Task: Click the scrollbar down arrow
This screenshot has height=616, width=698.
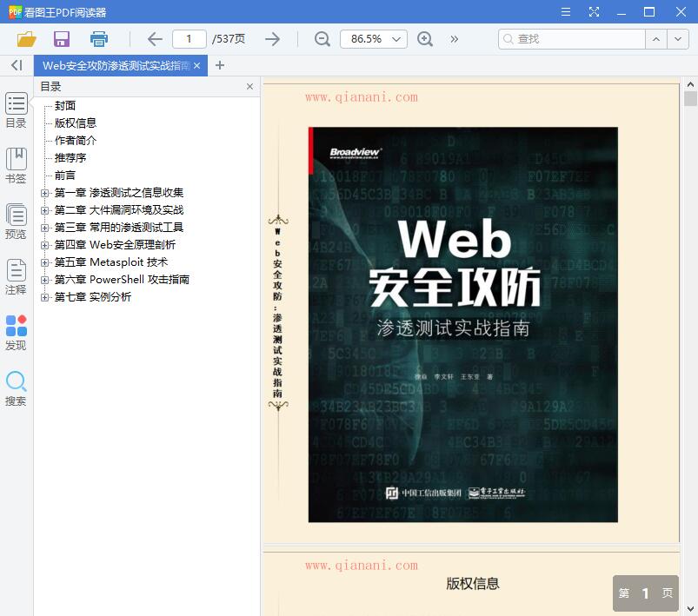Action: tap(690, 609)
